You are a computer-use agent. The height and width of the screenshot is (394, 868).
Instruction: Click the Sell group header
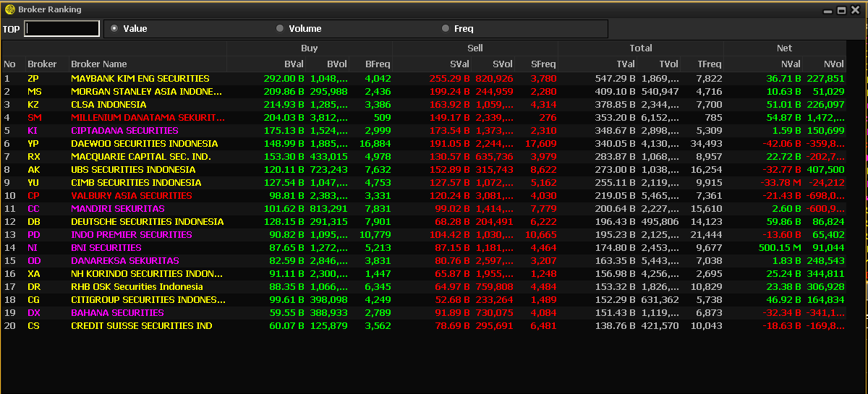click(x=475, y=48)
